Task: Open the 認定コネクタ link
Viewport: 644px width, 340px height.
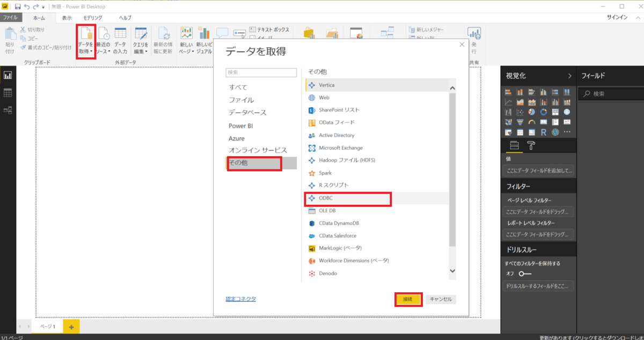Action: tap(241, 299)
